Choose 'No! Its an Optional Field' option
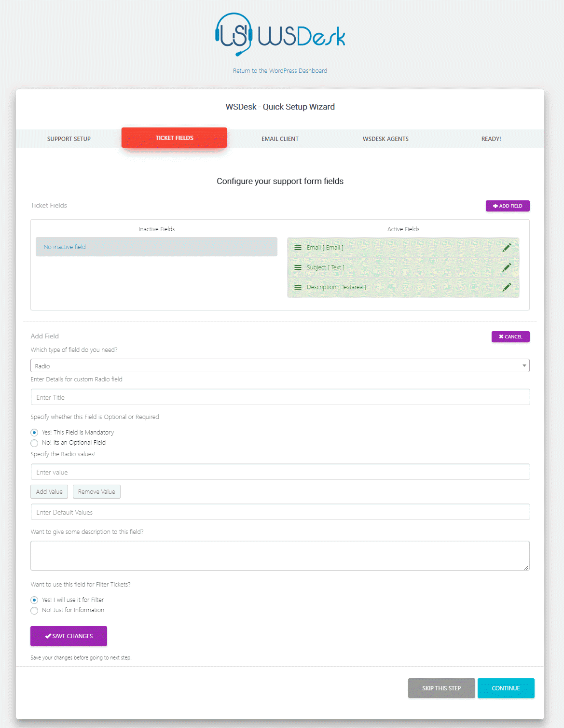Image resolution: width=564 pixels, height=728 pixels. point(34,443)
